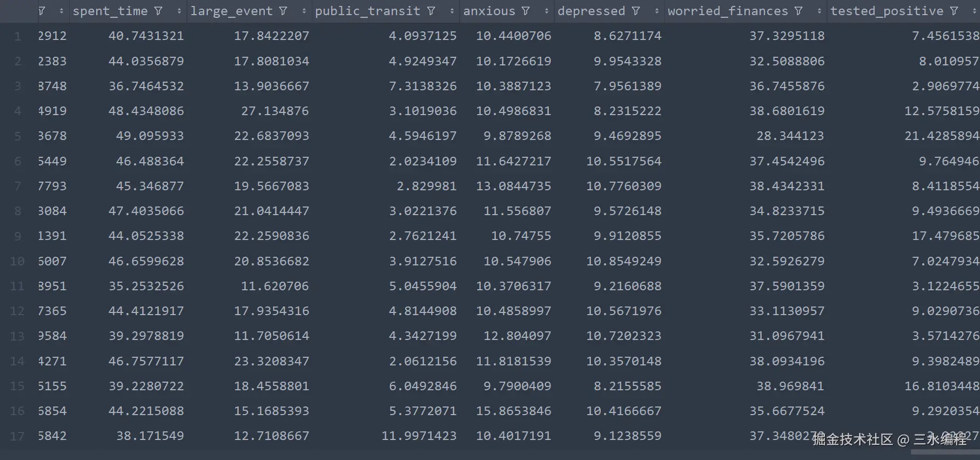Click cell value 37.4542496
The height and width of the screenshot is (460, 980).
pyautogui.click(x=787, y=161)
